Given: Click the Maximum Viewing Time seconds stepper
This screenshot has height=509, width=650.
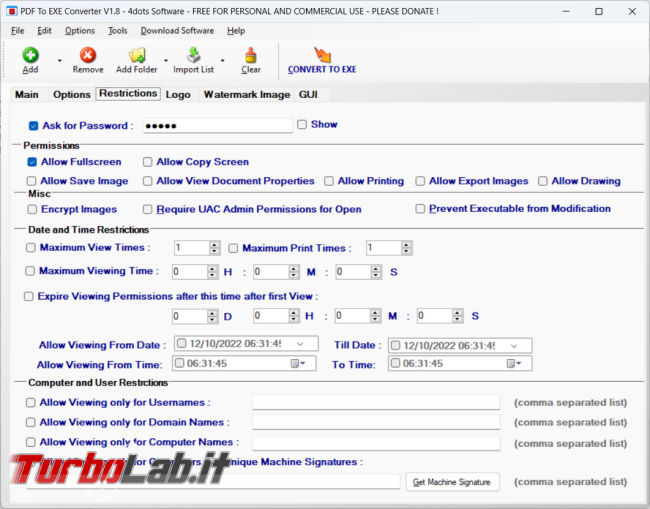Looking at the screenshot, I should (x=376, y=272).
